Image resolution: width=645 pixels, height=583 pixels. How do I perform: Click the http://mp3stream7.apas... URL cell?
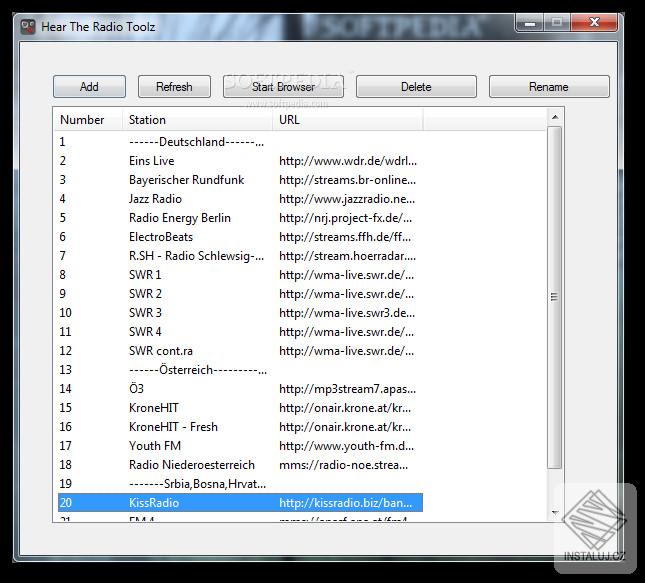coord(348,389)
